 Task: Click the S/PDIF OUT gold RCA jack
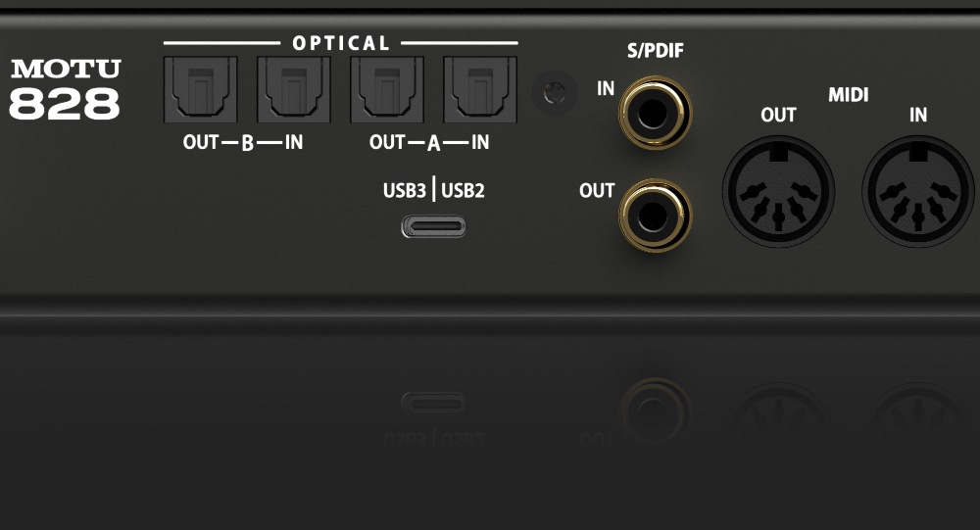pyautogui.click(x=655, y=216)
